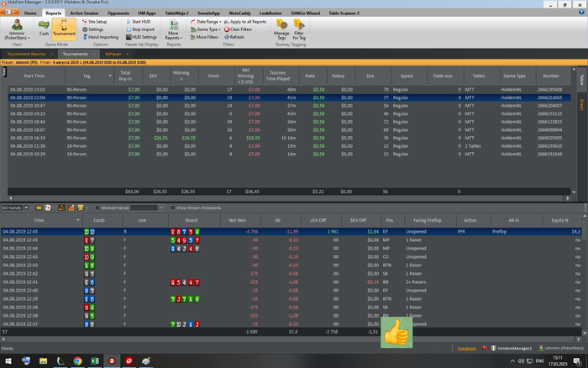
Task: Sort hands by Net Won column
Action: click(x=238, y=220)
